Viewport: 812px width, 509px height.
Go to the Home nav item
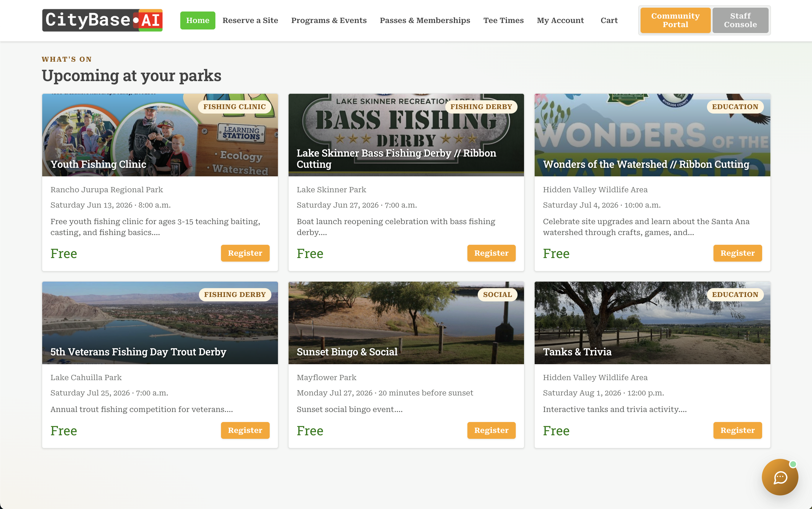tap(198, 21)
